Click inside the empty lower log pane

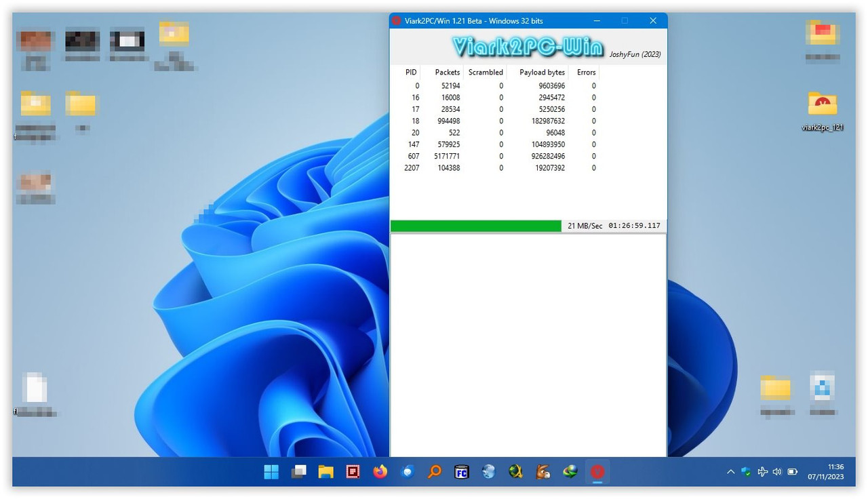tap(528, 344)
